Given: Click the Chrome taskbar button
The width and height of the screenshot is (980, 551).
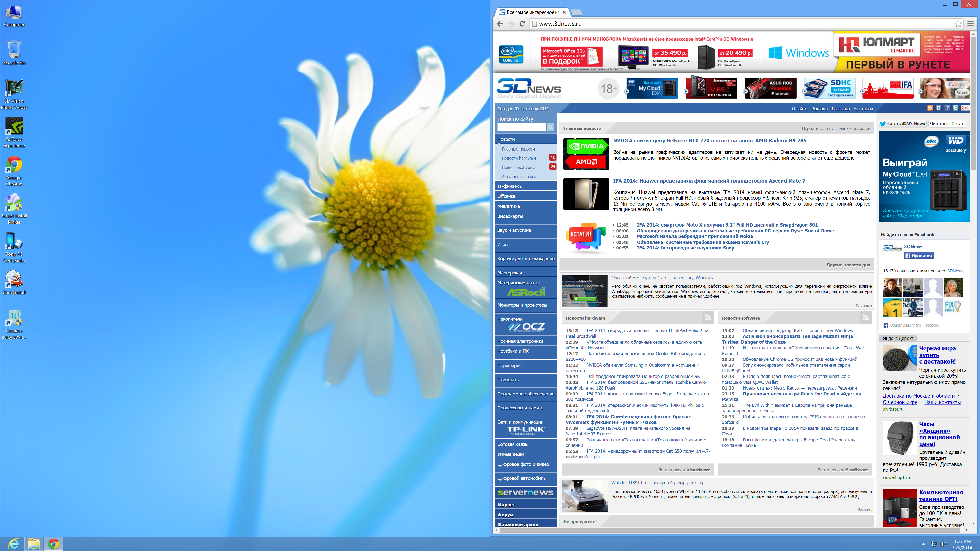Looking at the screenshot, I should coord(54,544).
